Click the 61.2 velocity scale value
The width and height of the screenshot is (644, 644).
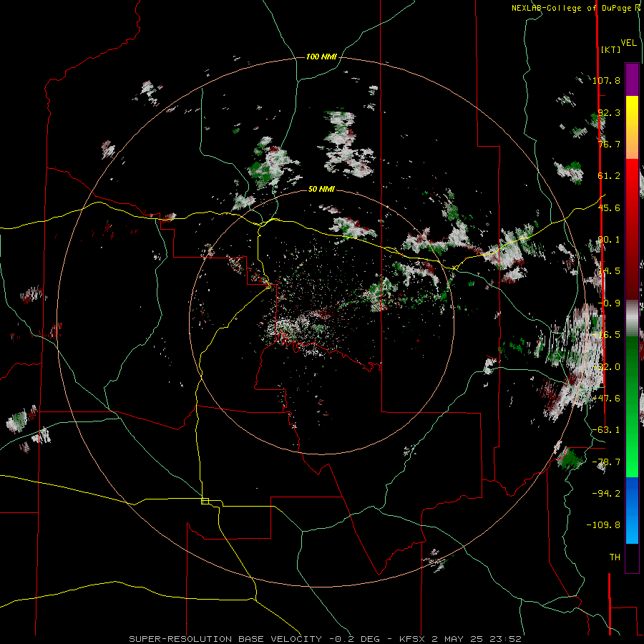(609, 176)
